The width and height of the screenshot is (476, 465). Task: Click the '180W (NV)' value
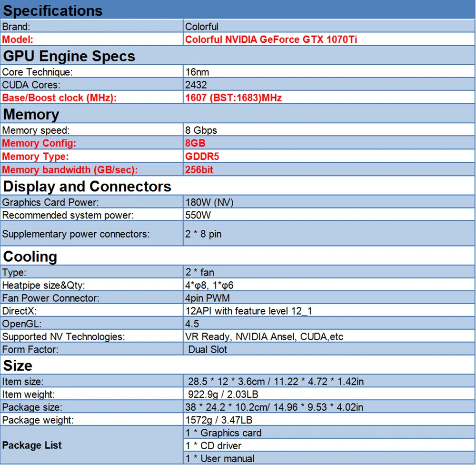(x=209, y=202)
